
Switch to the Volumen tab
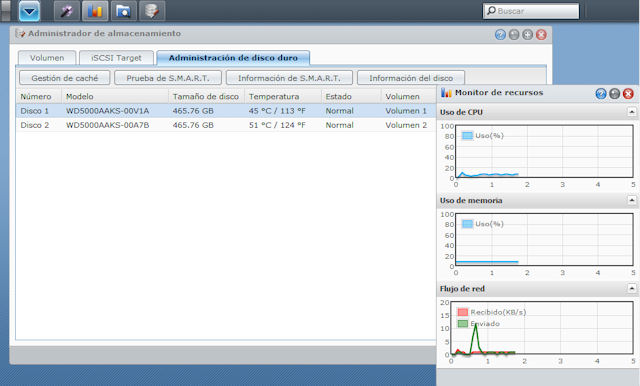point(47,58)
